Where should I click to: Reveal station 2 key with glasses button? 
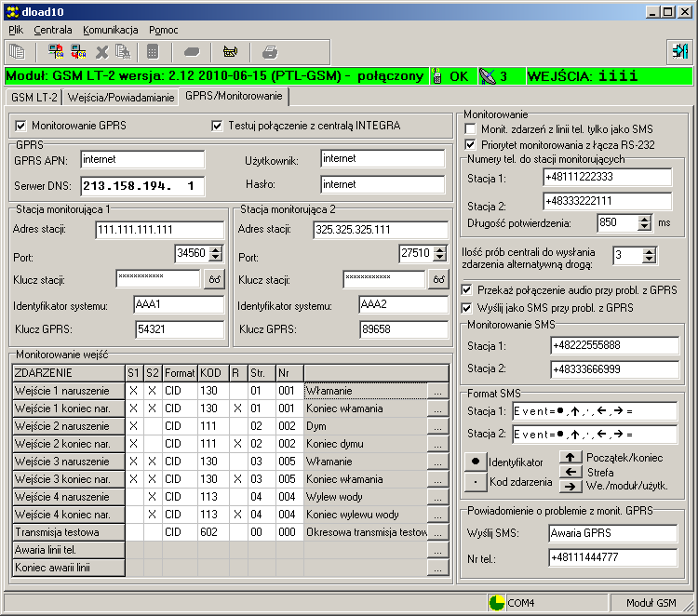tap(438, 279)
